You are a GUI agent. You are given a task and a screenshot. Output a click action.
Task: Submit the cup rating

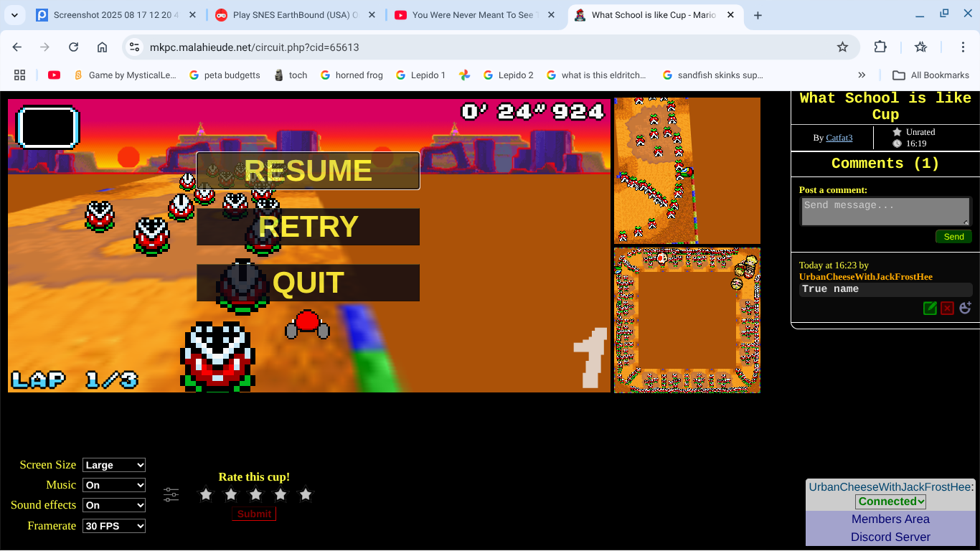tap(254, 514)
